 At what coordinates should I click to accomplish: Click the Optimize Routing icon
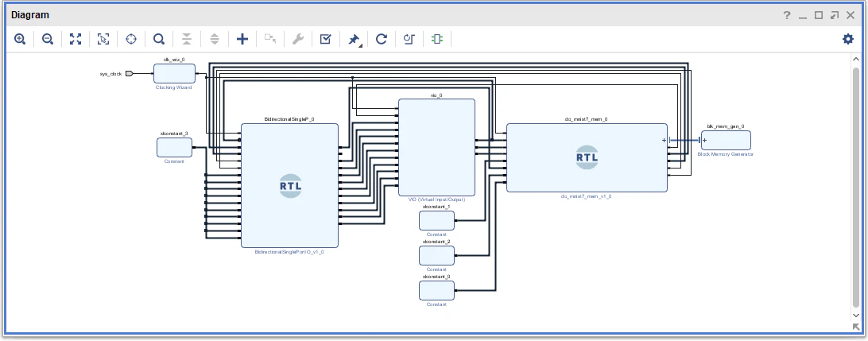(x=409, y=39)
